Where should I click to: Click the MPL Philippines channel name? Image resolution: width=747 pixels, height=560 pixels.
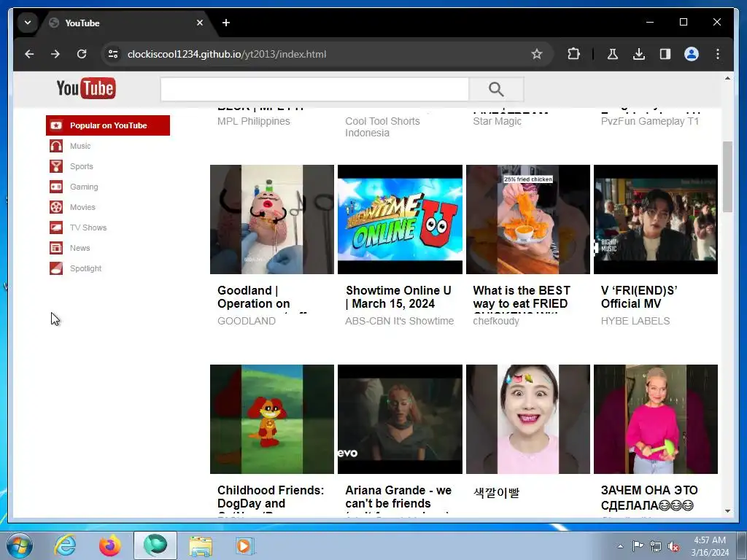[253, 121]
